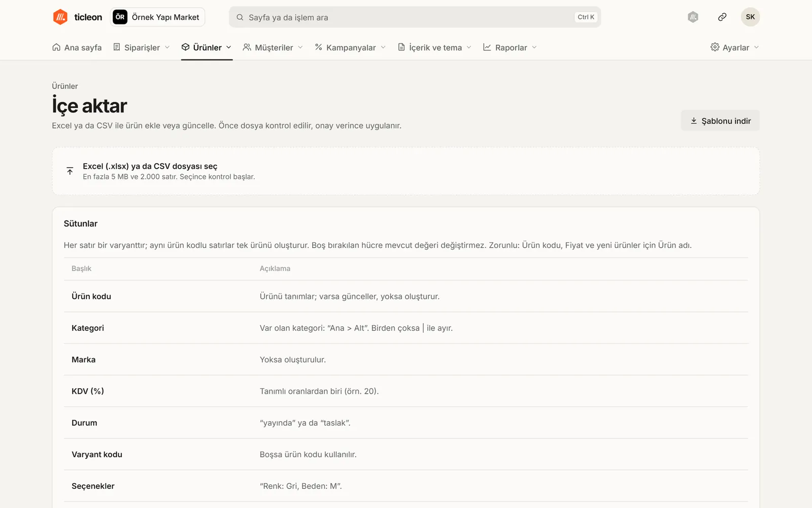The image size is (812, 508).
Task: Click the Raporlar chart icon
Action: pos(487,47)
